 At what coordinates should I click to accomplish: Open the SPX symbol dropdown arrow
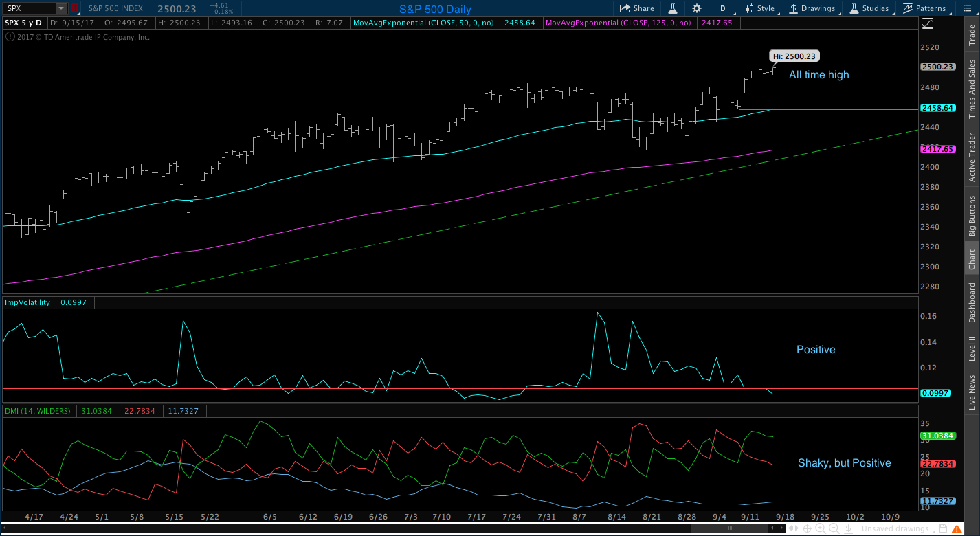pos(61,8)
